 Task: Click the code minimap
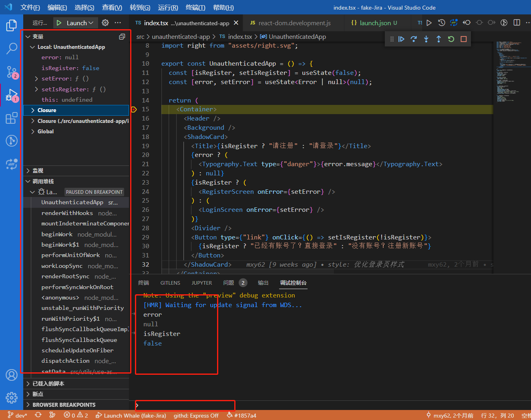point(511,72)
